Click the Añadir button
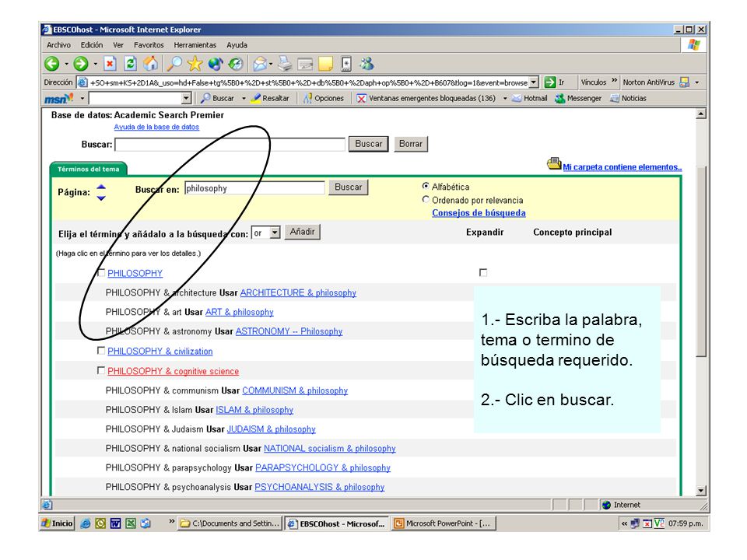The image size is (747, 560). point(303,232)
